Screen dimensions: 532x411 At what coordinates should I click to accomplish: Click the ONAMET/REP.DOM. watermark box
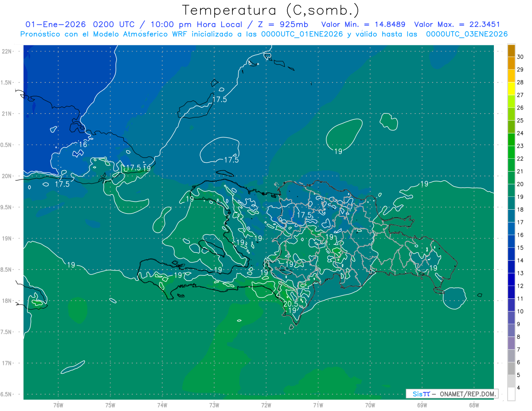click(x=452, y=394)
